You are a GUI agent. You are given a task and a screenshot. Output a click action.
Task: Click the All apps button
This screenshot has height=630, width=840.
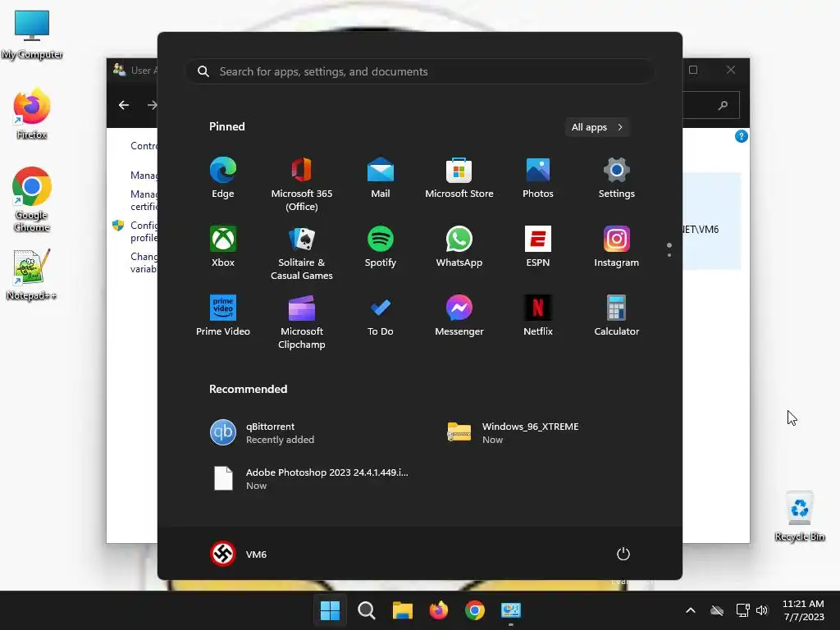[x=597, y=127]
